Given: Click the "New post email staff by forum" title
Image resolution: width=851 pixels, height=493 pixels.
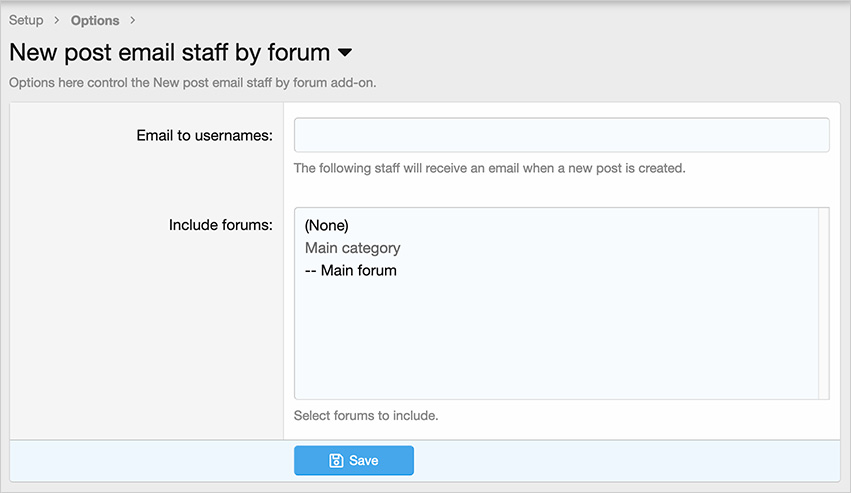Looking at the screenshot, I should click(169, 52).
